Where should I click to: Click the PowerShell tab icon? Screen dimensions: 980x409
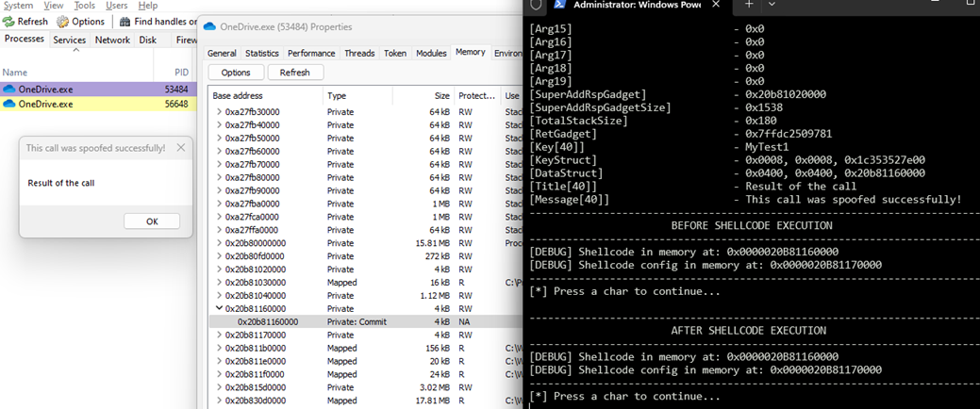tap(558, 5)
